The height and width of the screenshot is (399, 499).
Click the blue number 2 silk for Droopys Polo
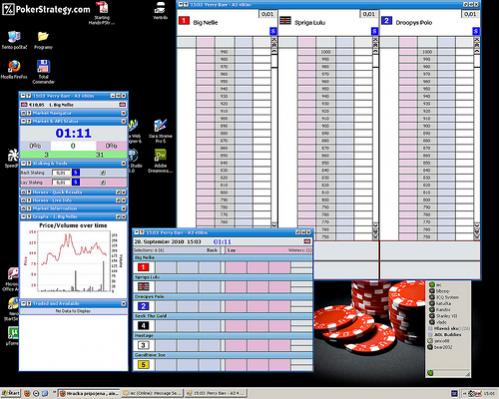tap(143, 306)
